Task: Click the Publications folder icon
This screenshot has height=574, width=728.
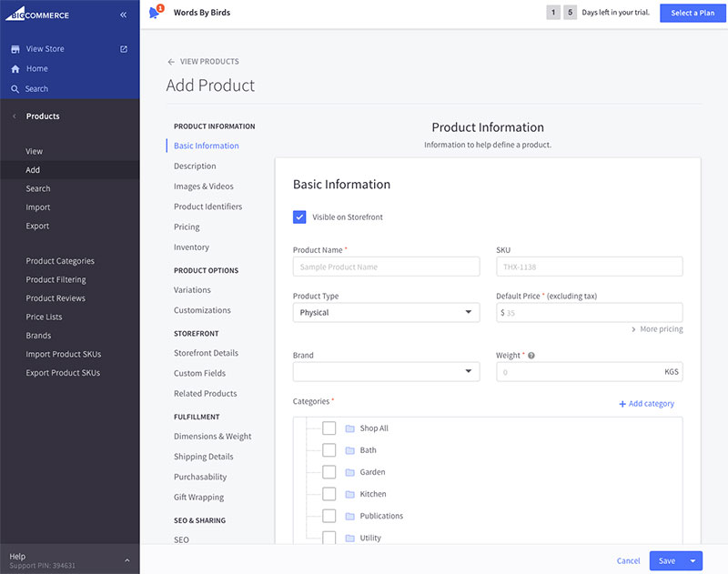Action: 350,516
